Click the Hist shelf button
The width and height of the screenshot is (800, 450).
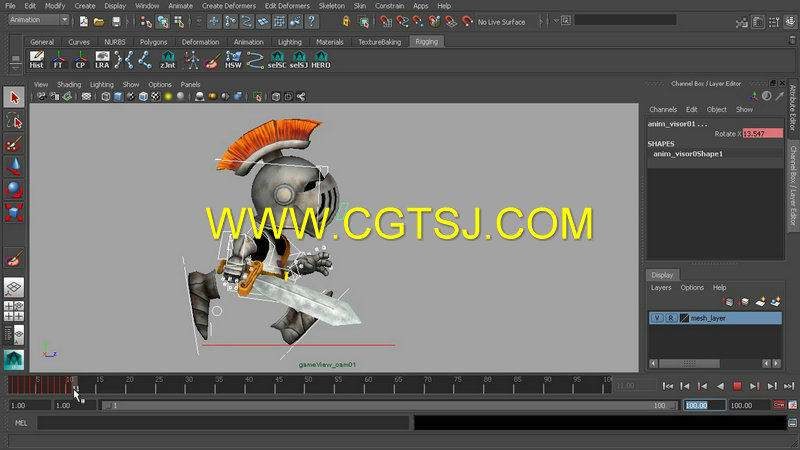36,60
